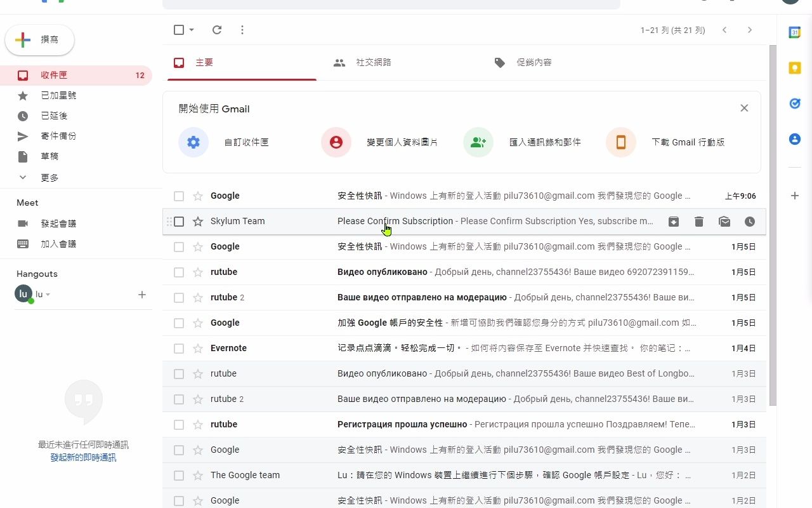Snooze the Skylum Team email
This screenshot has height=508, width=812.
coord(750,222)
